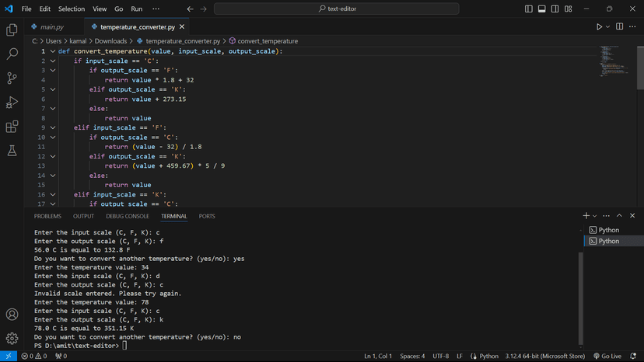Open the Explorer view in activity bar
Screen dimensions: 644x362
[12, 30]
